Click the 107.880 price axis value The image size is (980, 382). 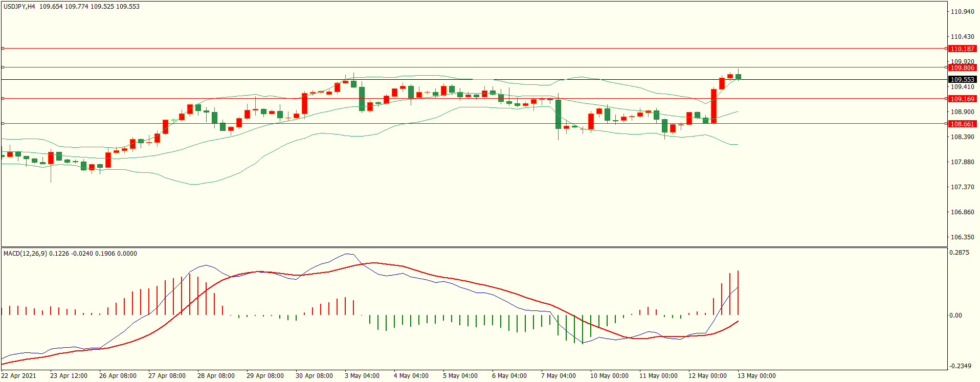pyautogui.click(x=962, y=162)
